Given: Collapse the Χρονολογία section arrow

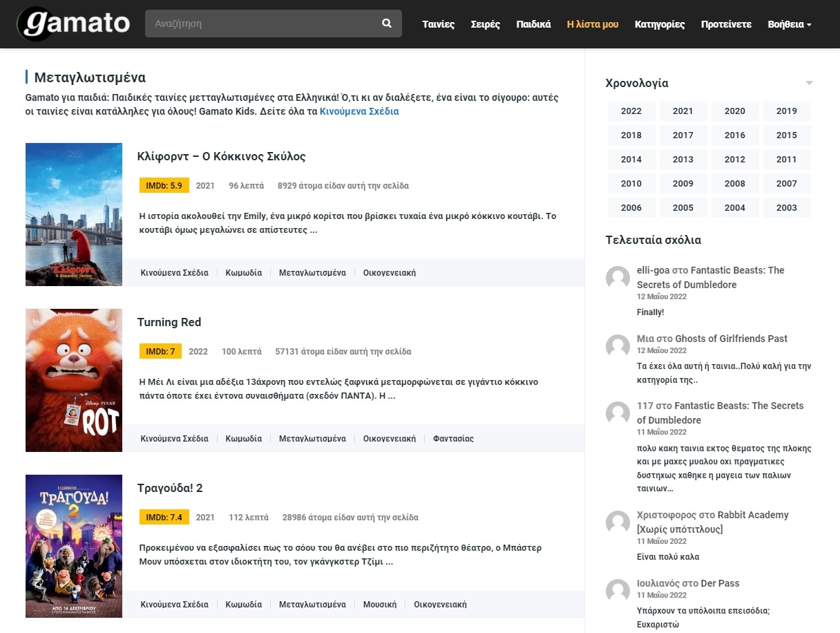Looking at the screenshot, I should pos(809,84).
